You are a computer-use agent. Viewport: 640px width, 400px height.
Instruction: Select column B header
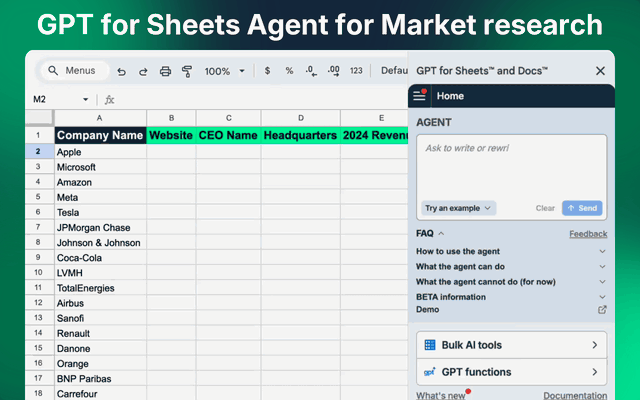coord(171,118)
